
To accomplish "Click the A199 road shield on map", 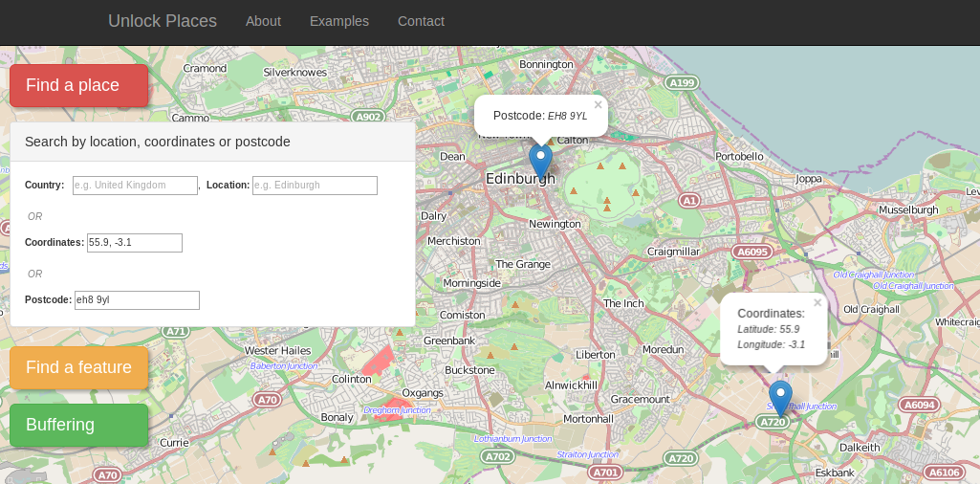I will pyautogui.click(x=682, y=83).
